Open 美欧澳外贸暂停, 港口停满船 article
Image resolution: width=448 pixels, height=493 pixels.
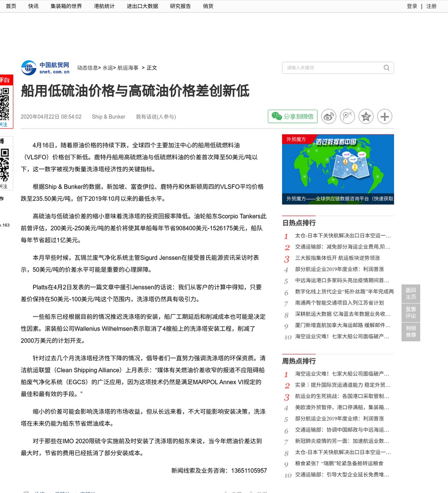tap(343, 408)
